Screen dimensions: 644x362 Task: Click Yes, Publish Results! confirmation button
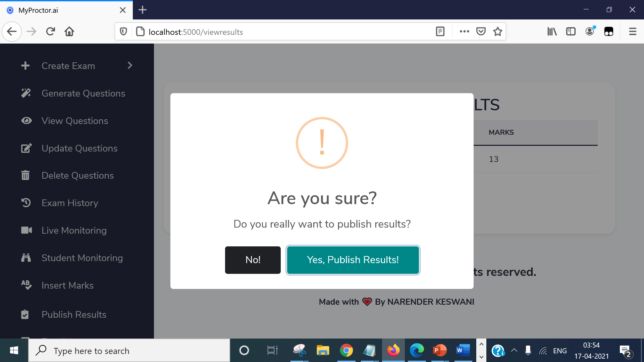353,259
